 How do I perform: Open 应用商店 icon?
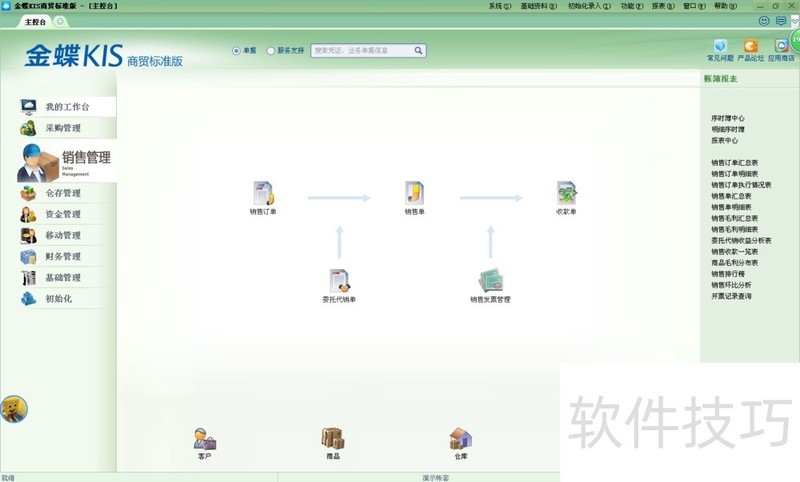point(781,50)
